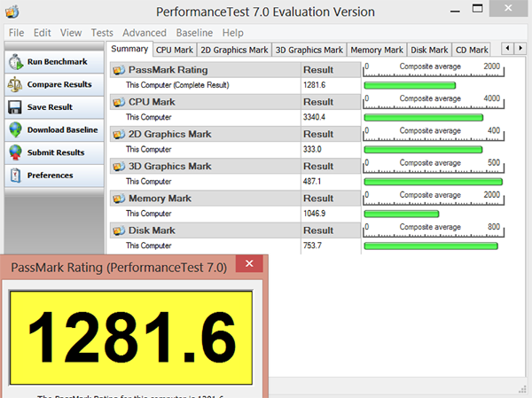Click the 3340.4 CPU result value
This screenshot has width=532, height=398.
(x=314, y=117)
